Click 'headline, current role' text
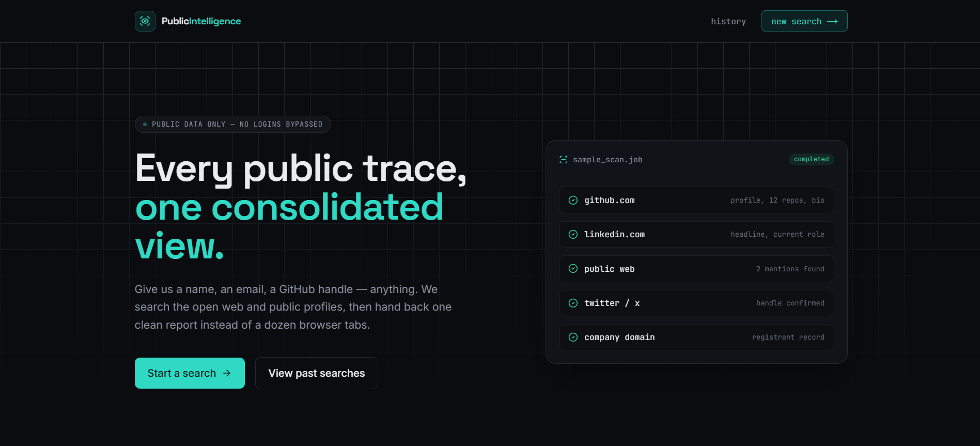 pos(777,235)
